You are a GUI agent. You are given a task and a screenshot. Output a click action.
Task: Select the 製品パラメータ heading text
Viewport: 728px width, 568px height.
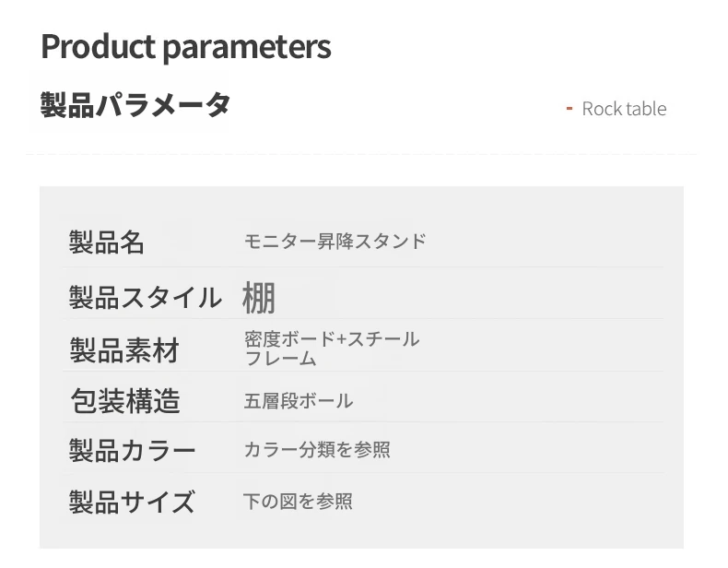135,105
